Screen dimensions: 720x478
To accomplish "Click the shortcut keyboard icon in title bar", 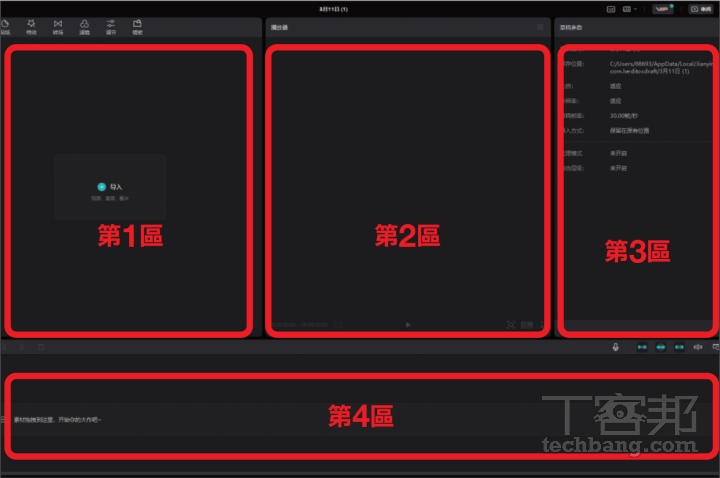I will point(611,9).
